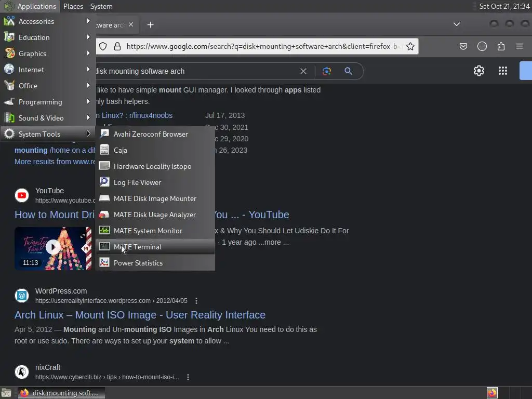Open the Education submenu
The image size is (532, 399).
coord(48,37)
